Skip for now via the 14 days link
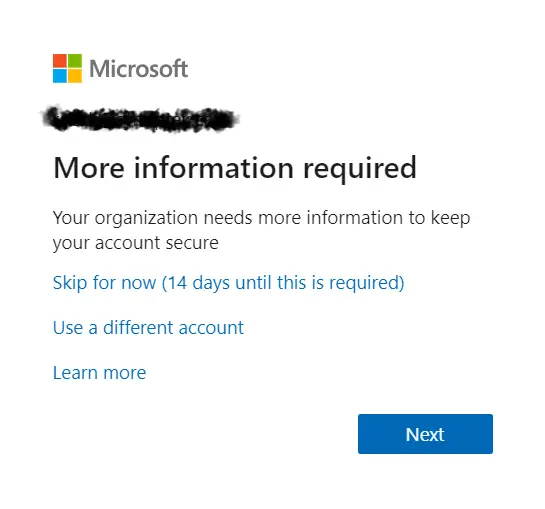The width and height of the screenshot is (545, 509). (x=228, y=282)
